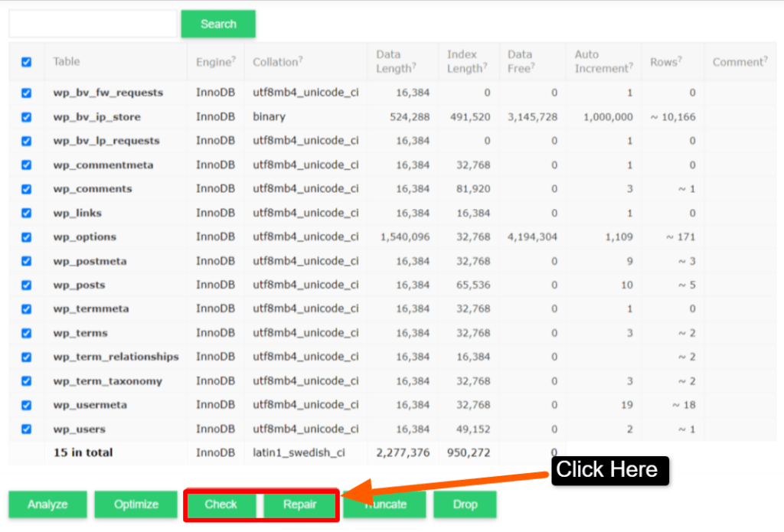Screen dimensions: 784x532
Task: Uncheck the wp_terms row checkbox
Action: [27, 333]
